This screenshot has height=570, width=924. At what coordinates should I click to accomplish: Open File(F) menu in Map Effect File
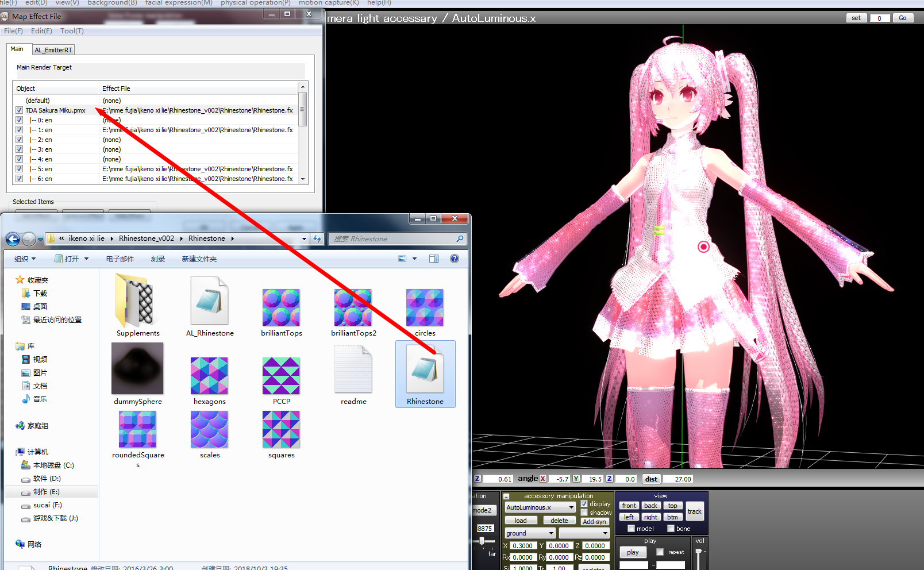13,31
